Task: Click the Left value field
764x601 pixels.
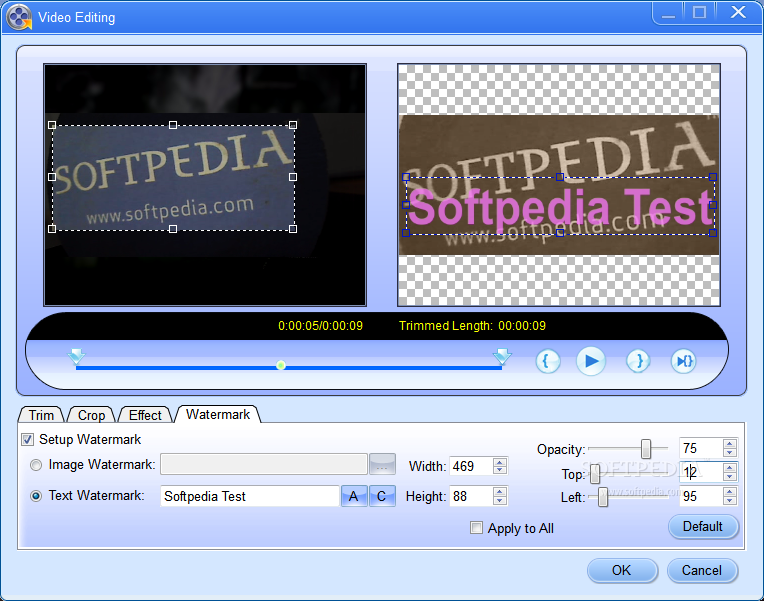Action: [x=701, y=496]
